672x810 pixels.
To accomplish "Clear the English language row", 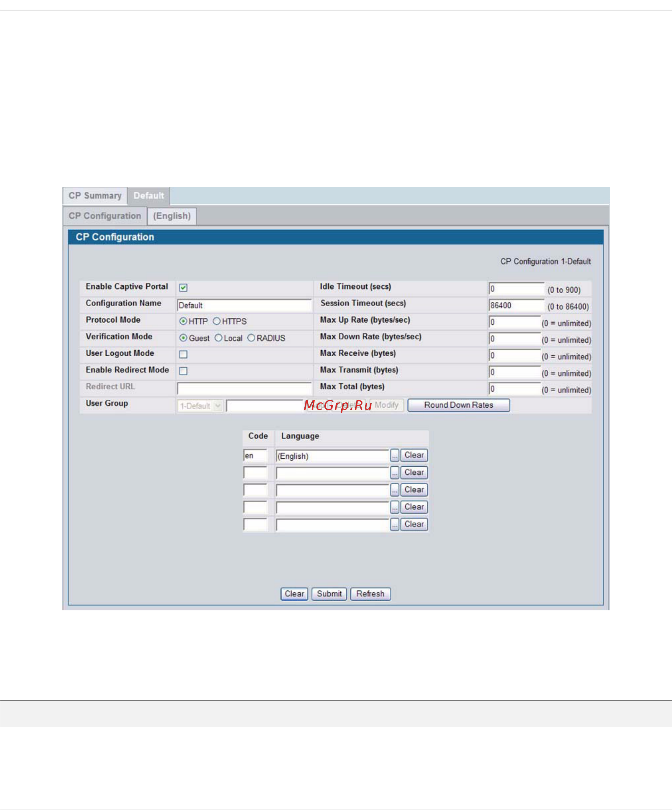I will click(414, 455).
